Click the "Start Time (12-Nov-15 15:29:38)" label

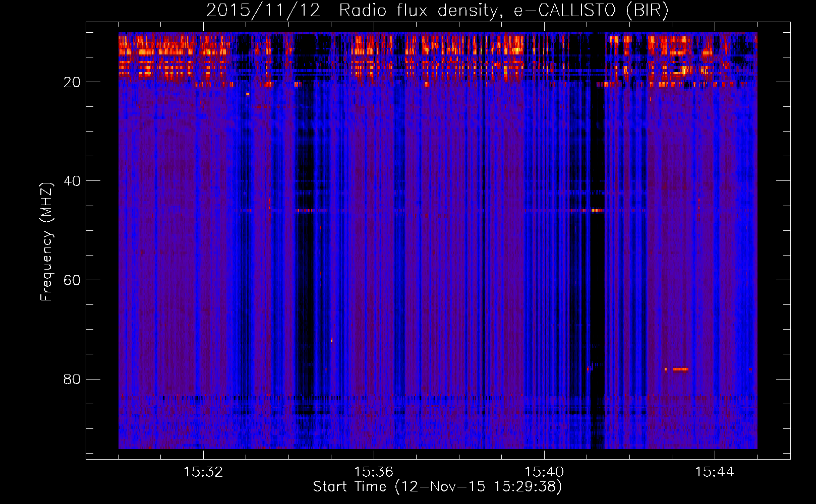click(x=437, y=487)
